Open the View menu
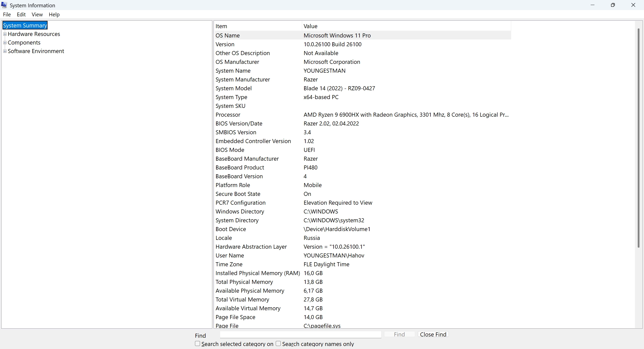The image size is (644, 349). coord(37,15)
